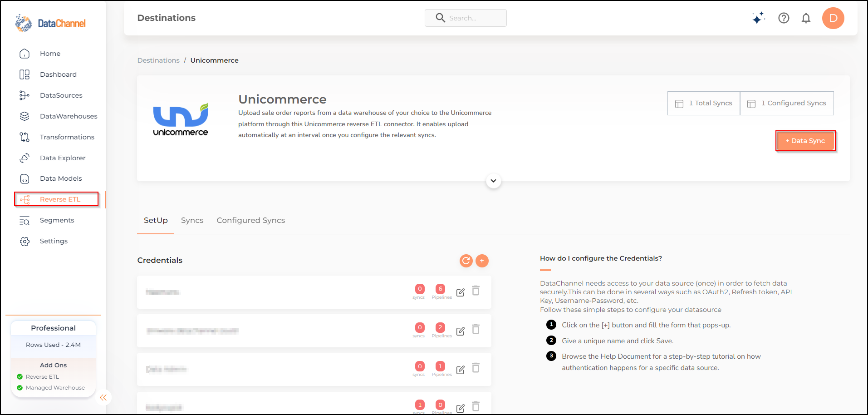
Task: Click the 2 Pipelines badge
Action: pyautogui.click(x=440, y=327)
